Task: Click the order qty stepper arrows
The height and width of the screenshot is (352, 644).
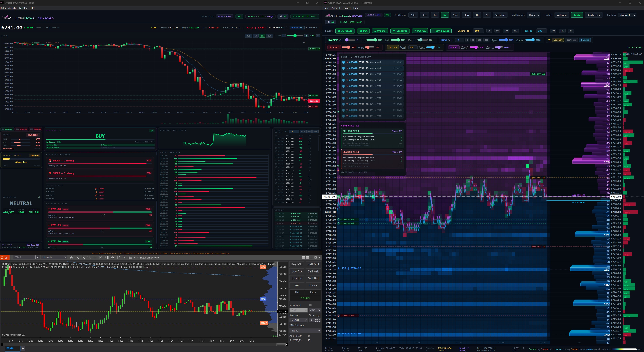Action: click(x=320, y=320)
